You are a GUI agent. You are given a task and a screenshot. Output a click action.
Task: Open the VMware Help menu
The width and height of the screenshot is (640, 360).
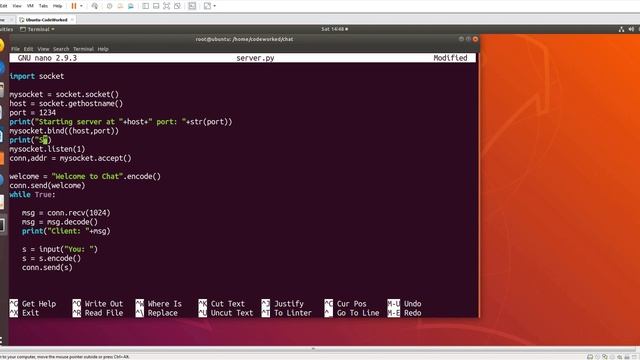[58, 6]
